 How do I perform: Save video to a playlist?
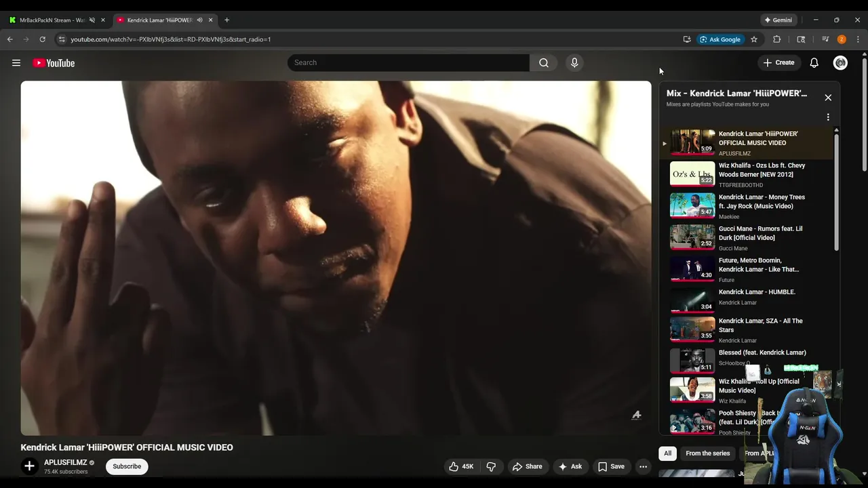pos(611,466)
